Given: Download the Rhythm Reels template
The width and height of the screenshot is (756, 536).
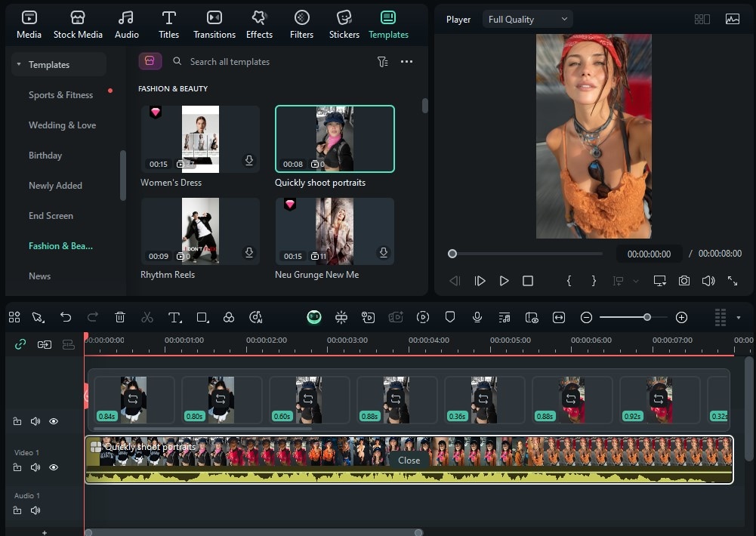Looking at the screenshot, I should click(248, 252).
